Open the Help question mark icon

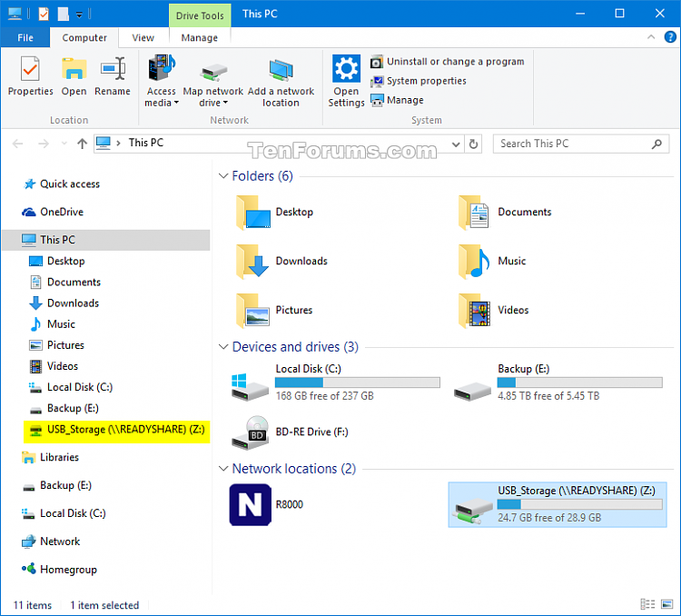pos(670,37)
